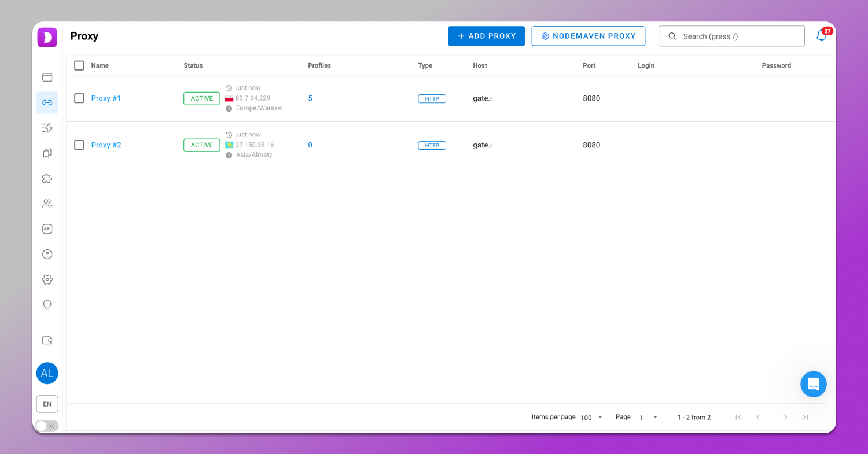Check the Proxy #1 row checkbox
This screenshot has height=454, width=868.
click(x=79, y=98)
